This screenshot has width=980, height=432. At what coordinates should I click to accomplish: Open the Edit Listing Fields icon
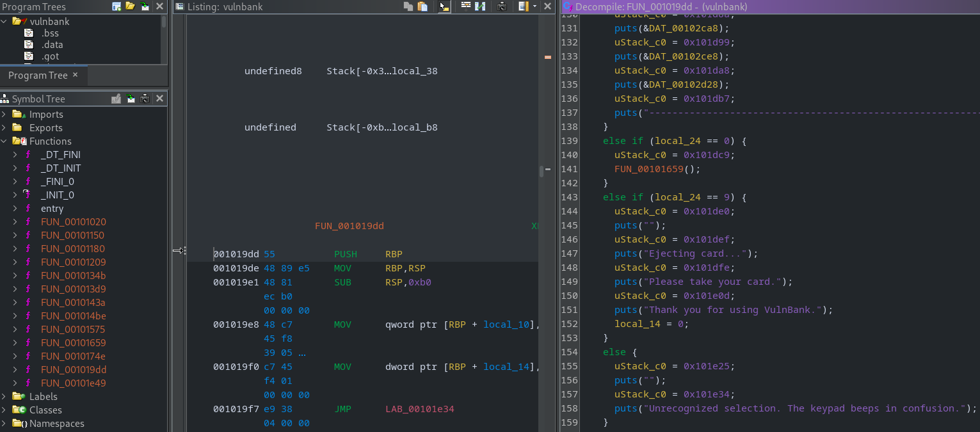point(466,7)
